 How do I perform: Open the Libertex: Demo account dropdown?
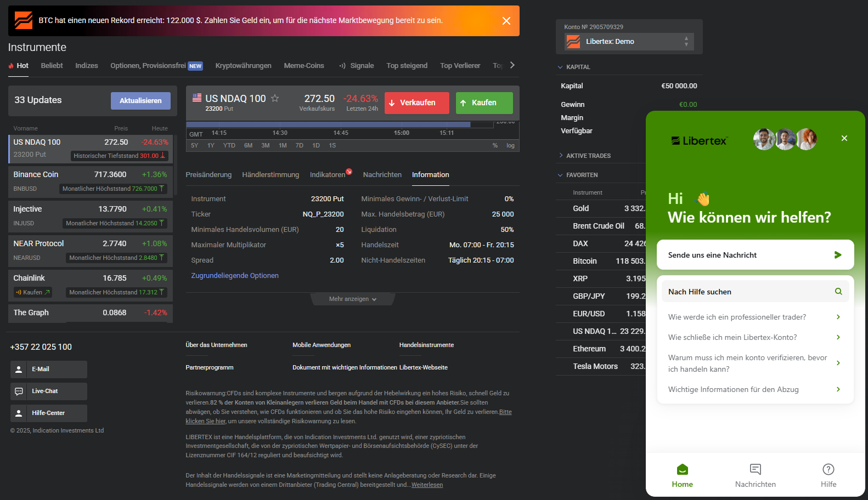pyautogui.click(x=629, y=42)
